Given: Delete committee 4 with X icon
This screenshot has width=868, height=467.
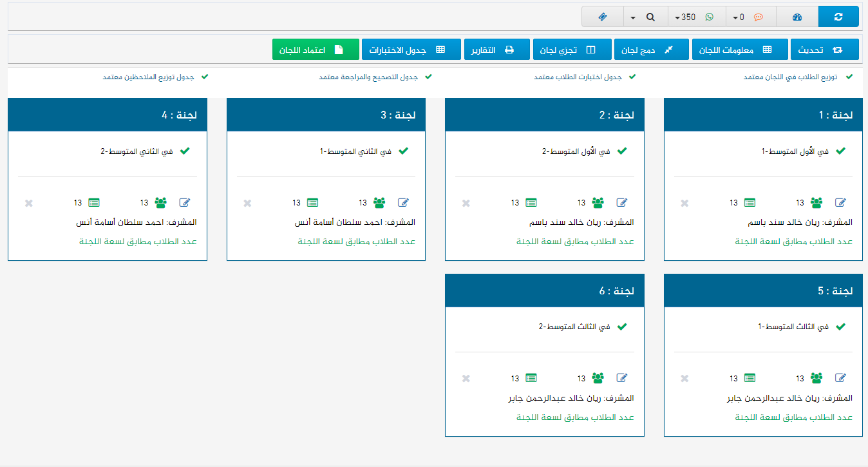Looking at the screenshot, I should pyautogui.click(x=28, y=203).
